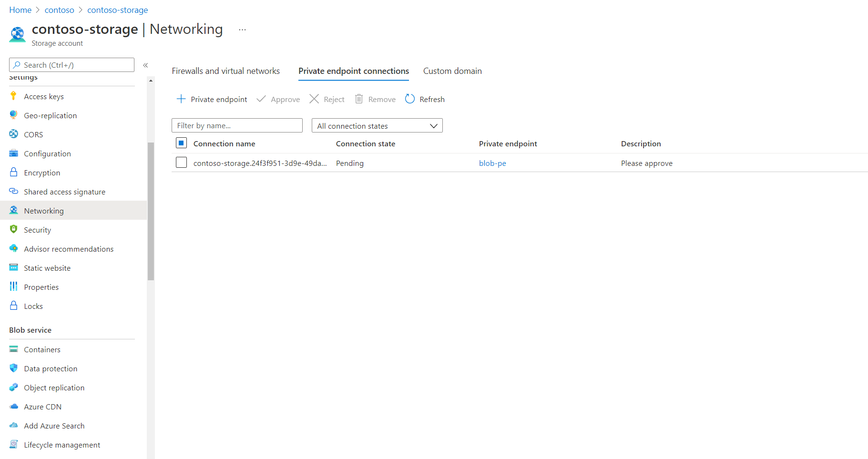The height and width of the screenshot is (459, 868).
Task: Navigate to contoso breadcrumb
Action: 60,10
